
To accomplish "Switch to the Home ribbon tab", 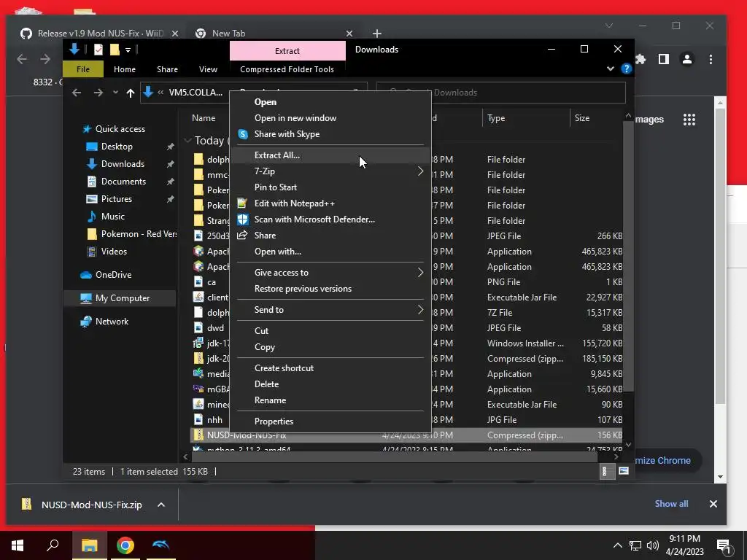I will pyautogui.click(x=125, y=69).
